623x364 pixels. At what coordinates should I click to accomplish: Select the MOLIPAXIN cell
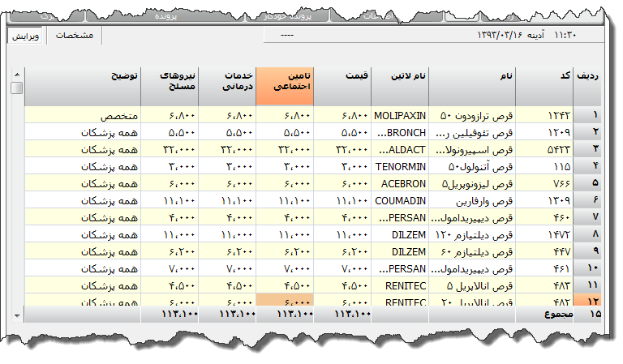(x=400, y=115)
